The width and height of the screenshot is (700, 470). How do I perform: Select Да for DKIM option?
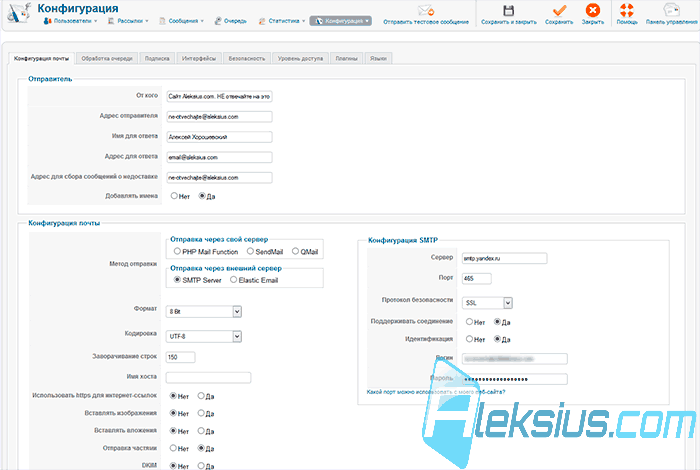[x=201, y=466]
